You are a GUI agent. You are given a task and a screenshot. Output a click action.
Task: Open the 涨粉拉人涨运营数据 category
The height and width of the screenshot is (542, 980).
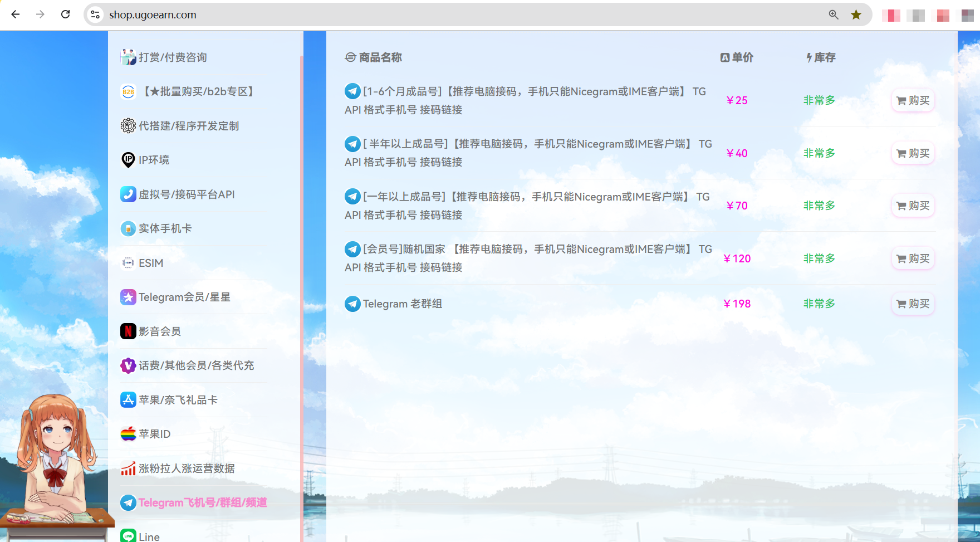pyautogui.click(x=187, y=468)
